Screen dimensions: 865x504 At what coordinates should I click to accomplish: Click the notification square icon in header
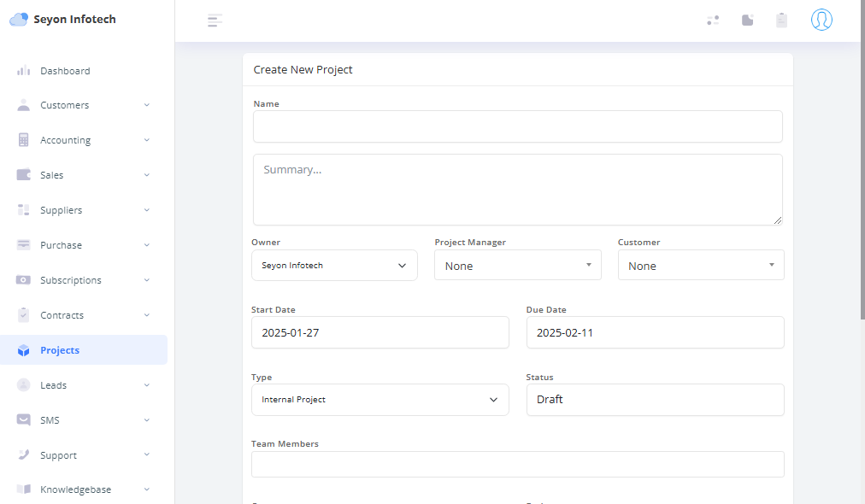pos(748,21)
